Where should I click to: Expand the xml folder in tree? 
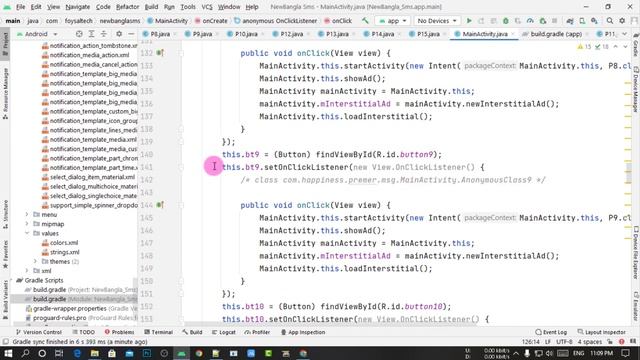(x=27, y=271)
